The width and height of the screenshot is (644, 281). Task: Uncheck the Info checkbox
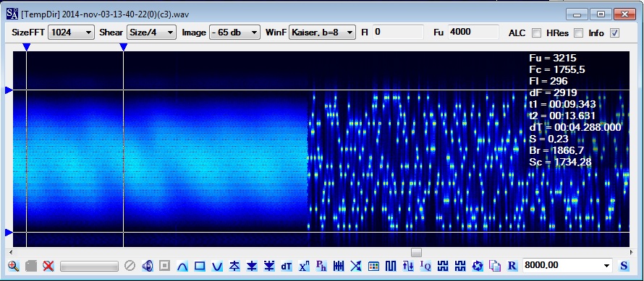click(x=615, y=33)
